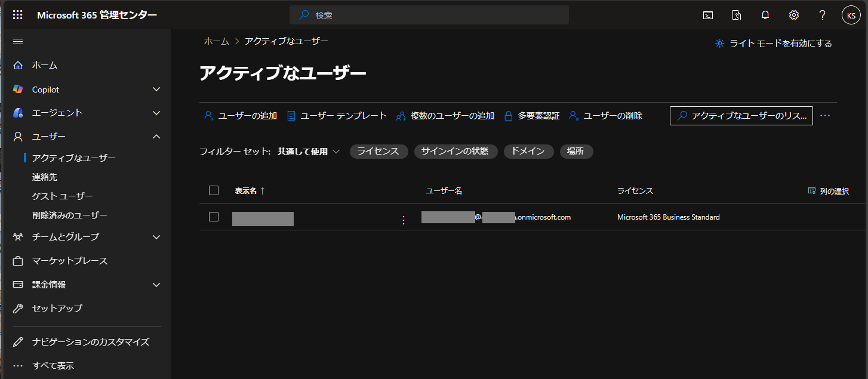Click the セットアップ wrench icon
Screen dimensions: 868x379
pyautogui.click(x=18, y=309)
